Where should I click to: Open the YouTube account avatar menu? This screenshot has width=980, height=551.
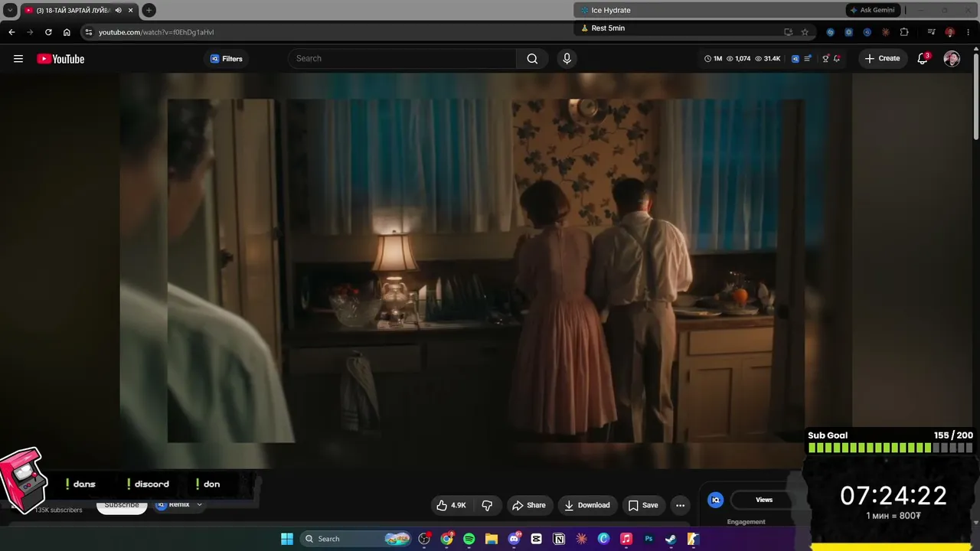point(952,59)
